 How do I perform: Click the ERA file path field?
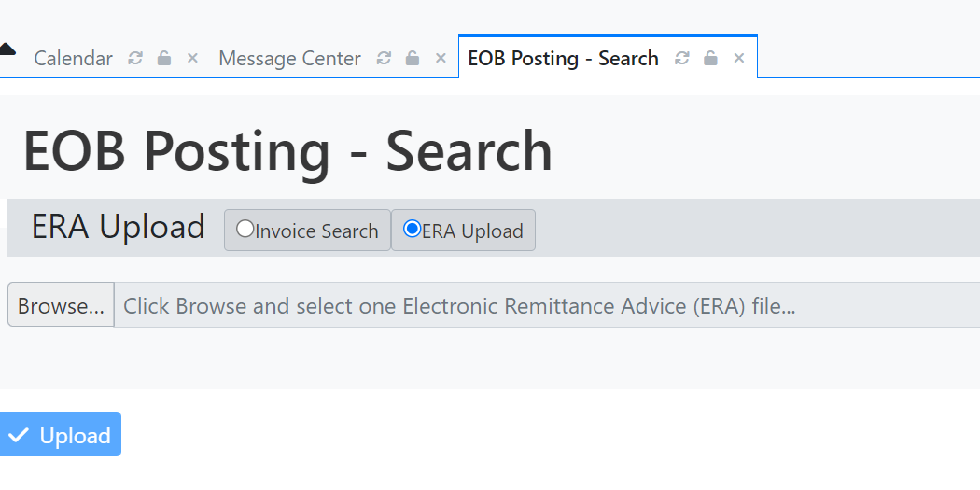click(x=546, y=305)
